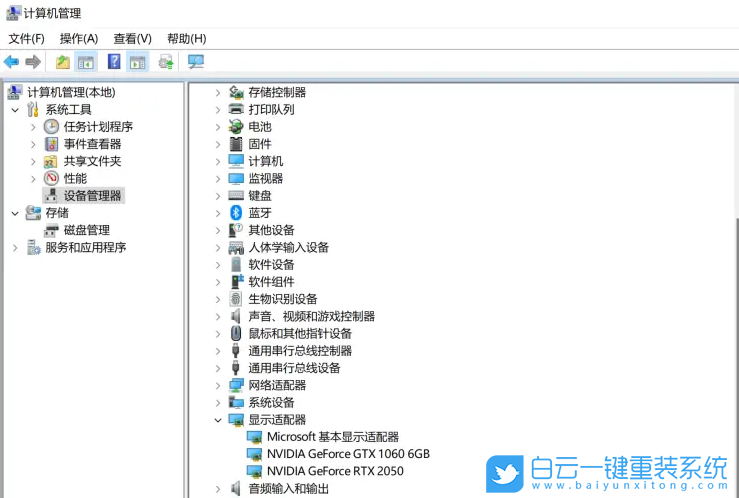Image resolution: width=739 pixels, height=498 pixels.
Task: Select 设备管理器 in left tree
Action: pyautogui.click(x=83, y=196)
